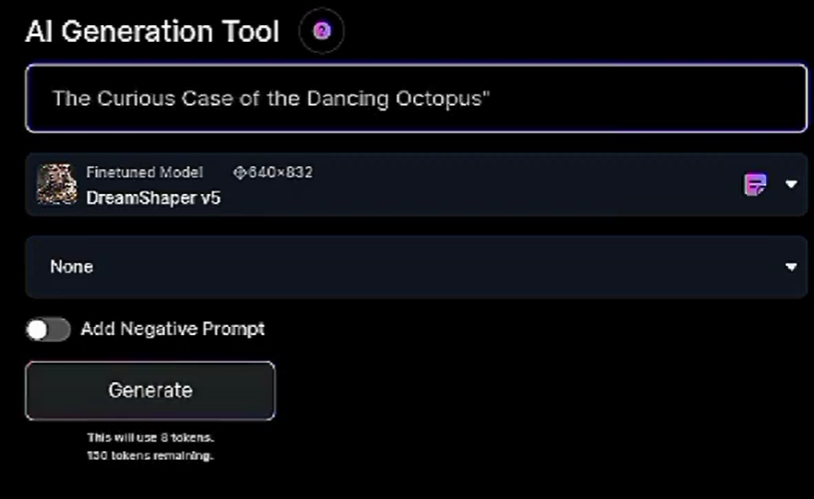Click the purple help icon beside the title
Viewport: 814px width, 499px height.
(321, 31)
